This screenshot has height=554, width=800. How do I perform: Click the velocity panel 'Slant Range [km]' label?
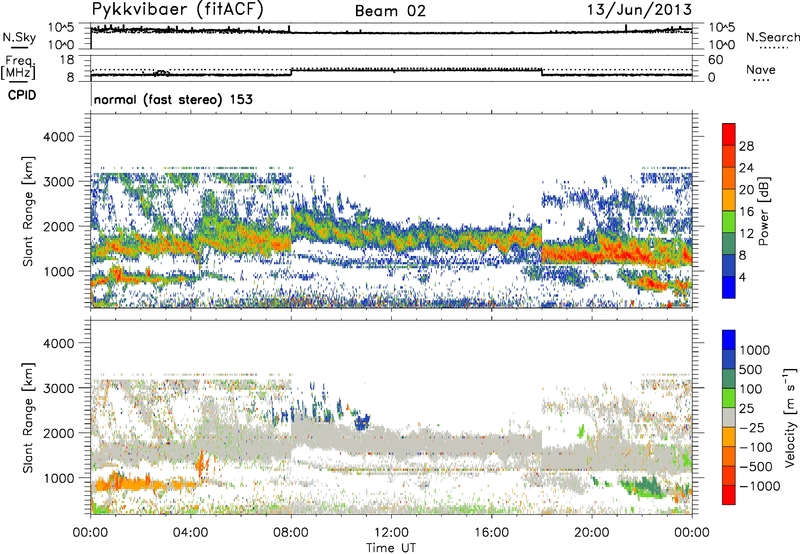(x=28, y=417)
